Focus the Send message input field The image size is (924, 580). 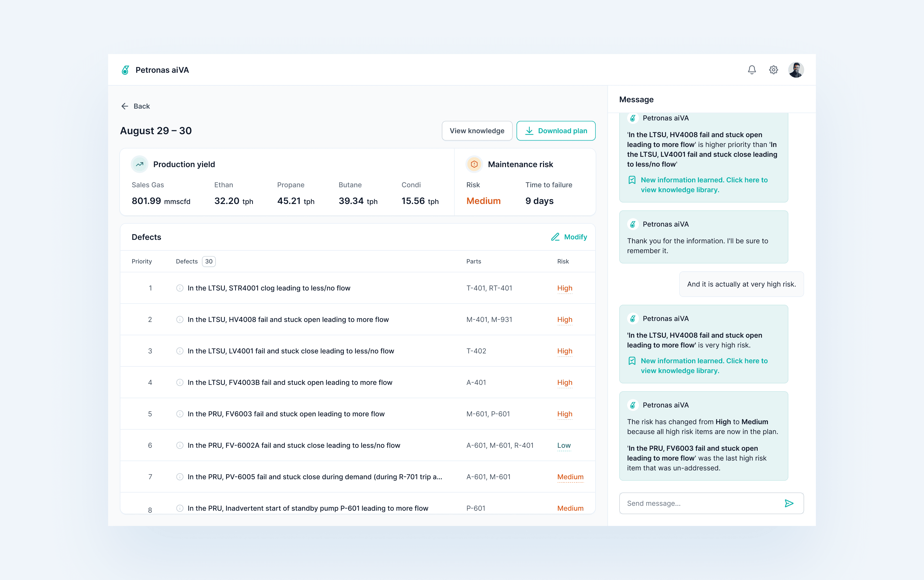(711, 503)
